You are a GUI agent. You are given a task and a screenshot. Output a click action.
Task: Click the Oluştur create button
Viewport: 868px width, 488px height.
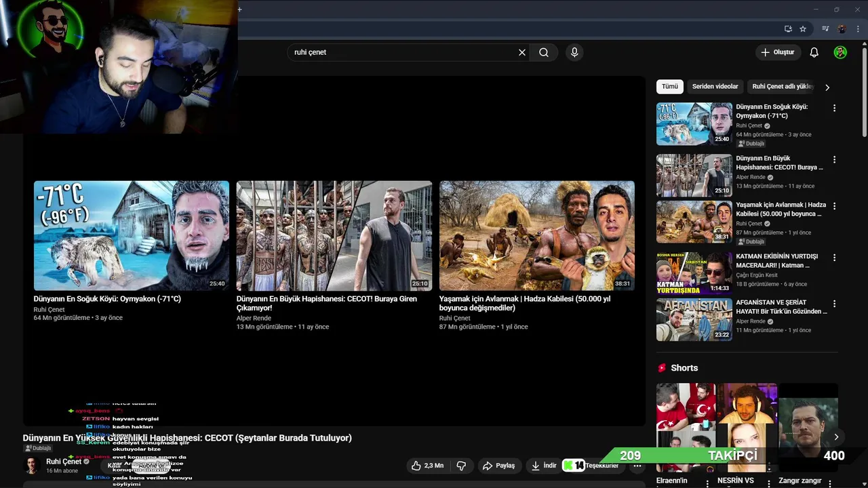tap(778, 52)
